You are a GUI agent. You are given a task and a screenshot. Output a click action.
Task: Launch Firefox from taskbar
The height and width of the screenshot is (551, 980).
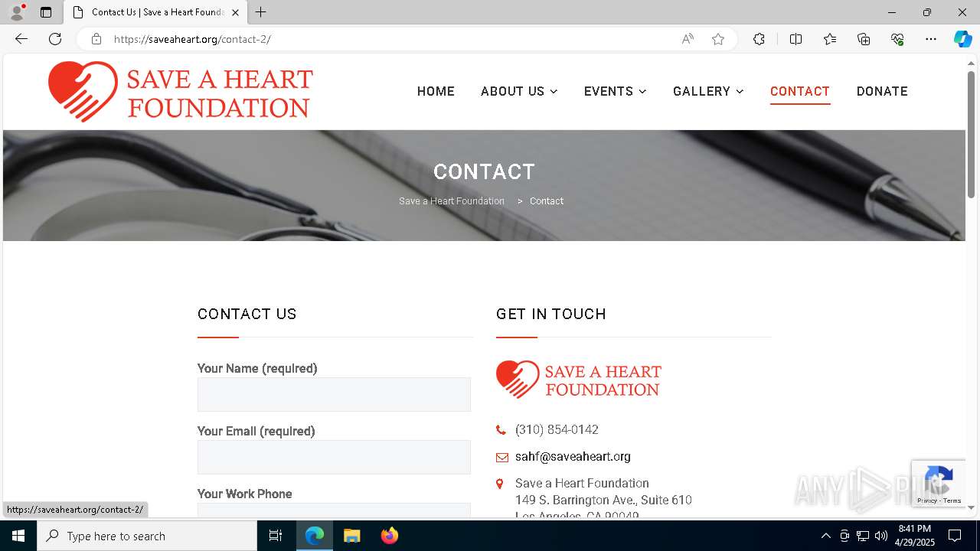(390, 536)
